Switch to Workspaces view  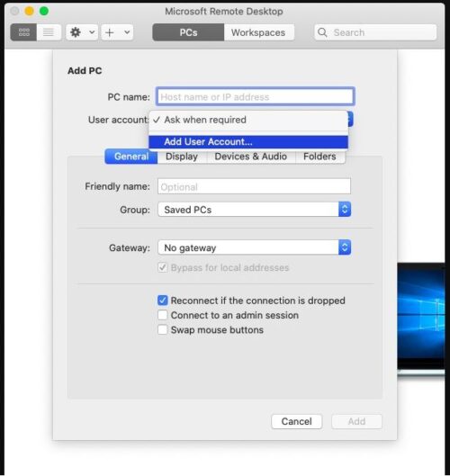point(258,32)
